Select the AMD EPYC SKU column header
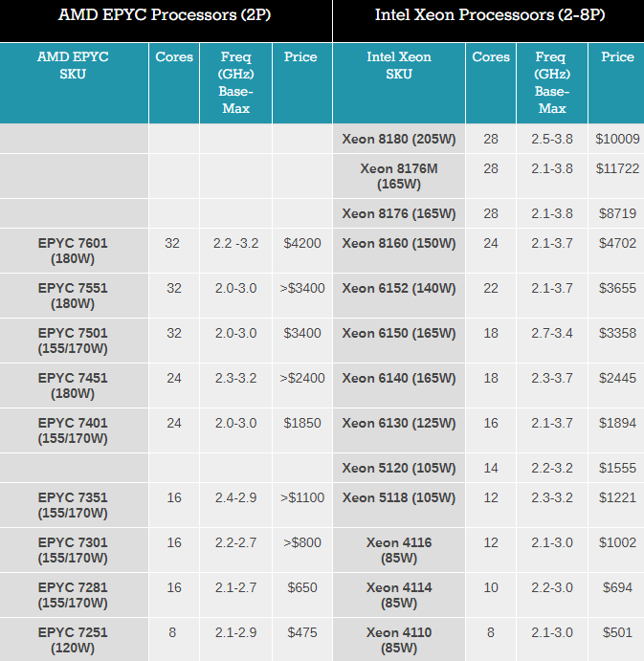The height and width of the screenshot is (661, 644). (x=73, y=65)
